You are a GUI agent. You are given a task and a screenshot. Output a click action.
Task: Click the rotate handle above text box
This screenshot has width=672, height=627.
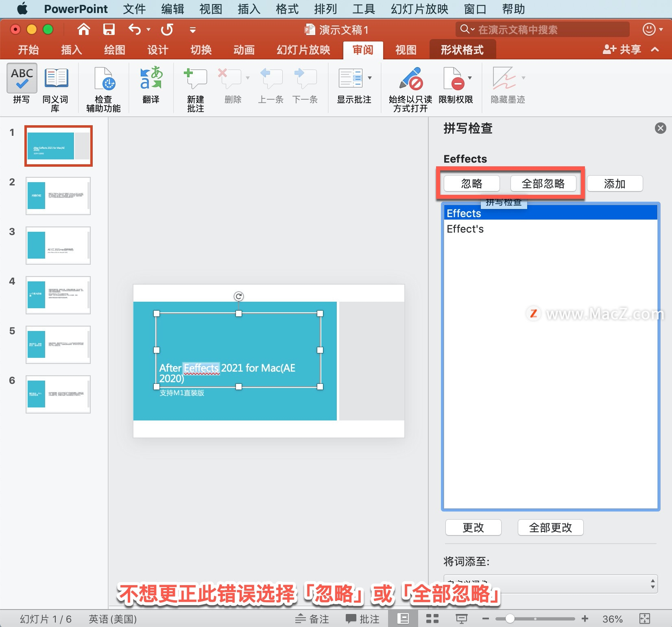[239, 296]
